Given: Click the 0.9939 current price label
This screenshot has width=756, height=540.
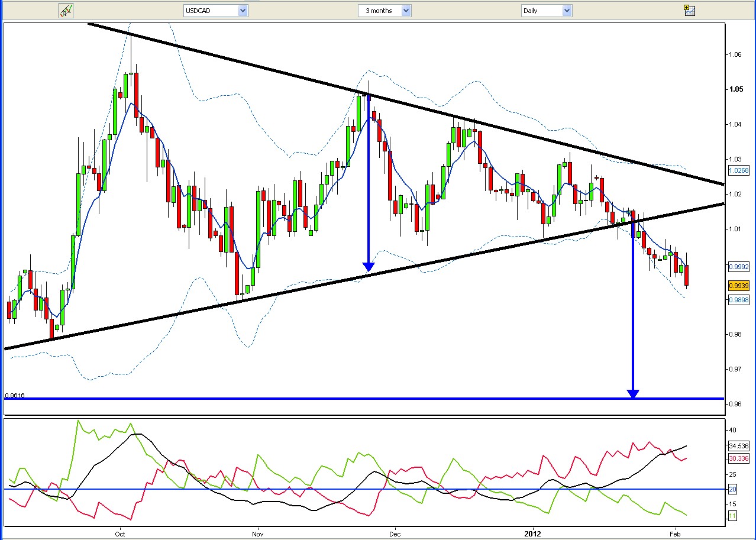Looking at the screenshot, I should 738,285.
